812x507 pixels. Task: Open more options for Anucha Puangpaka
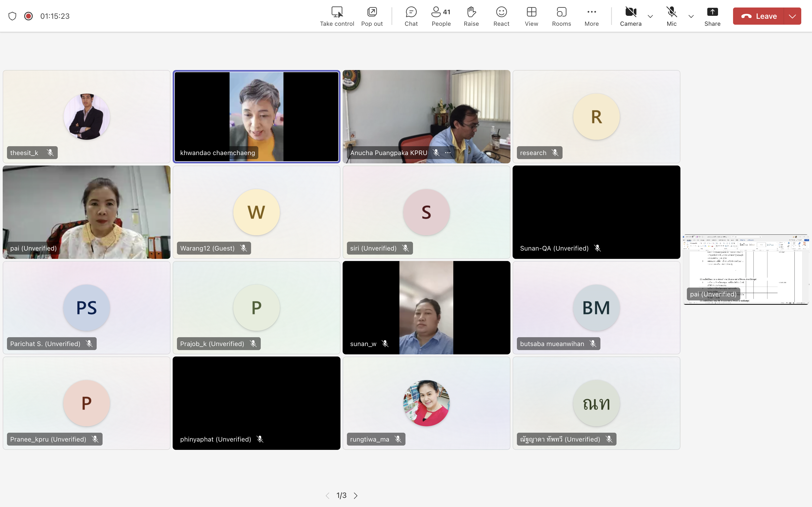[448, 153]
